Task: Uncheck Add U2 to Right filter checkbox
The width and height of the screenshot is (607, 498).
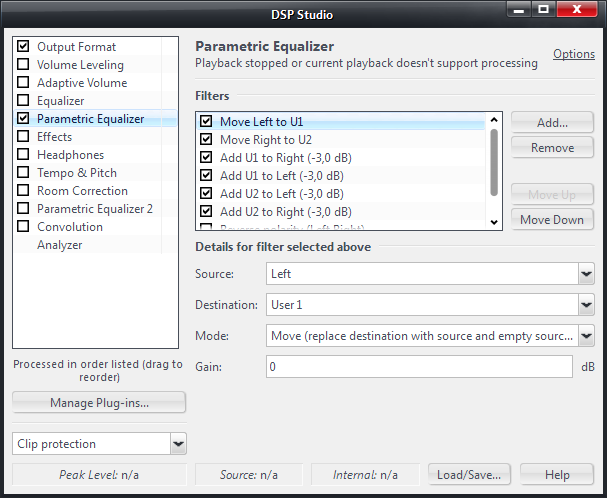Action: point(206,211)
